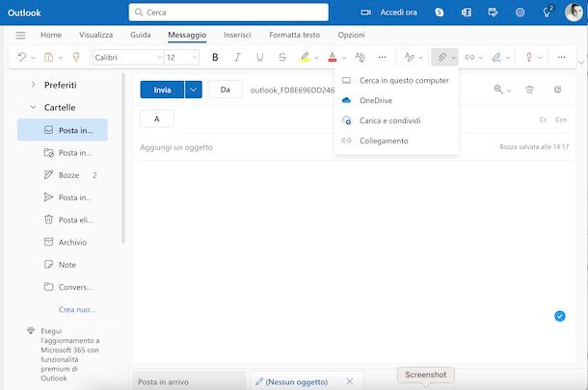The height and width of the screenshot is (390, 588).
Task: Collapse the Cartelle section
Action: coord(33,107)
